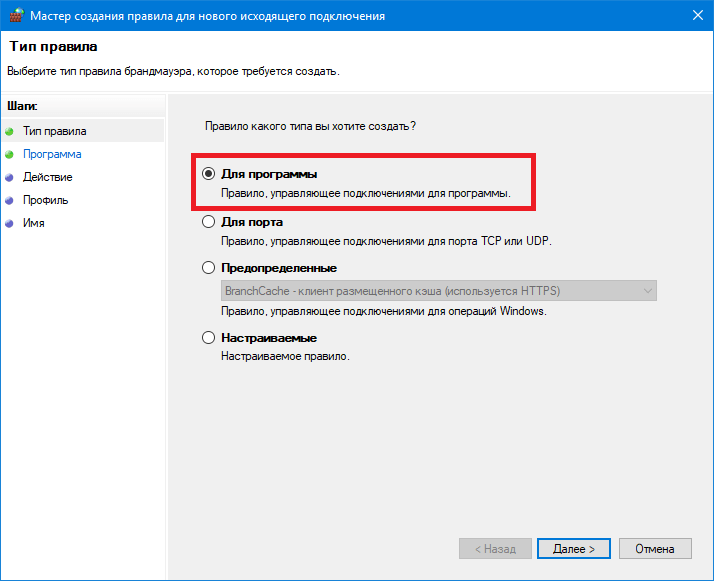Open the BranchCache predefined rules dropdown
Screen dimensions: 714x581
coord(439,290)
